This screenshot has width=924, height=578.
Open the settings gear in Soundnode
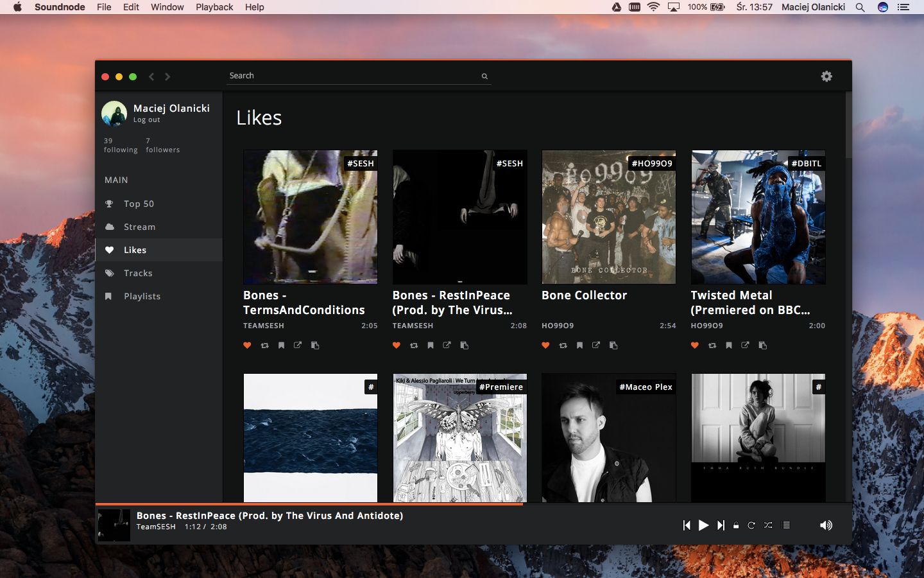click(826, 76)
